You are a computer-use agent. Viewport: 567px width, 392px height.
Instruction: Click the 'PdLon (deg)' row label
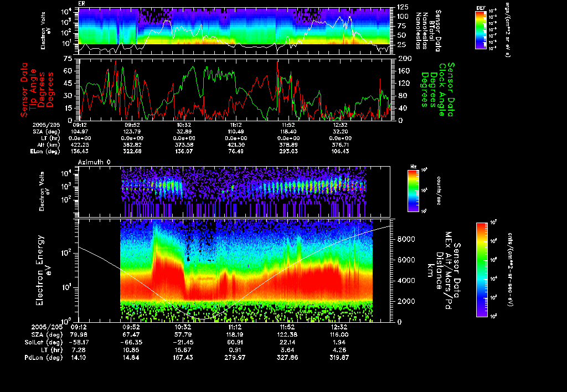click(x=43, y=358)
